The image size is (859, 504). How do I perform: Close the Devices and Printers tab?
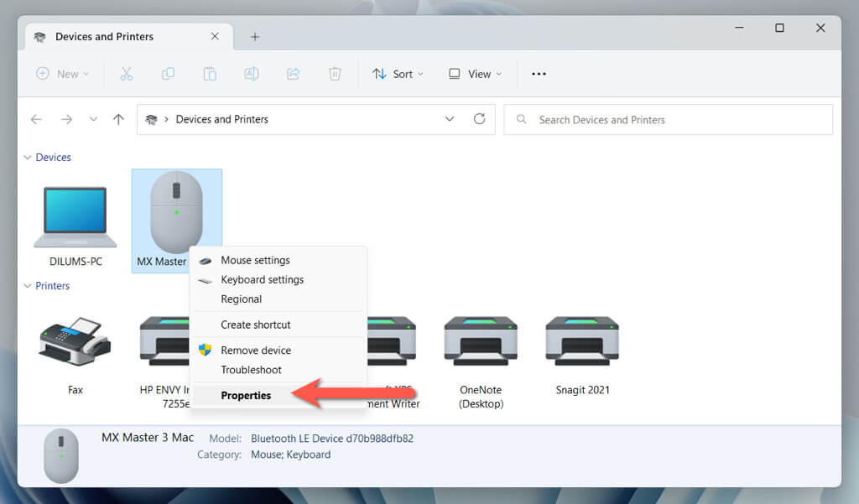click(215, 36)
